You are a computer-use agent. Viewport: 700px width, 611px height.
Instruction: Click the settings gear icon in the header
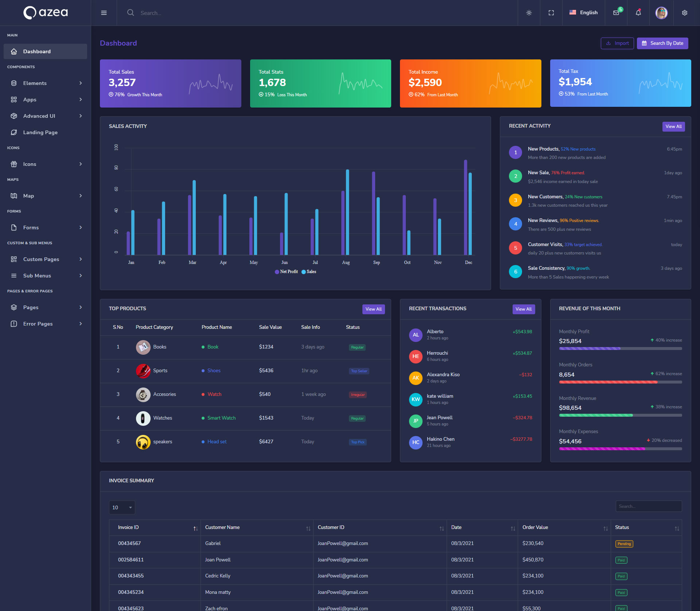tap(684, 13)
